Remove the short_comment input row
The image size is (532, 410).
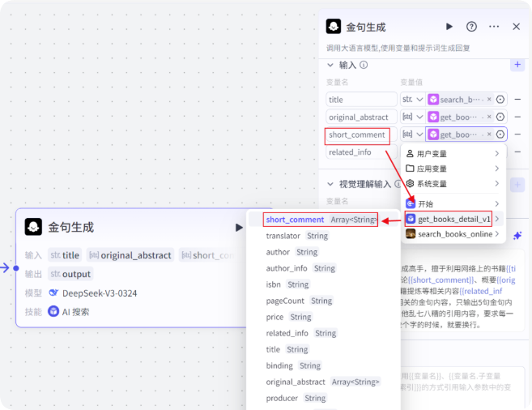pos(517,135)
